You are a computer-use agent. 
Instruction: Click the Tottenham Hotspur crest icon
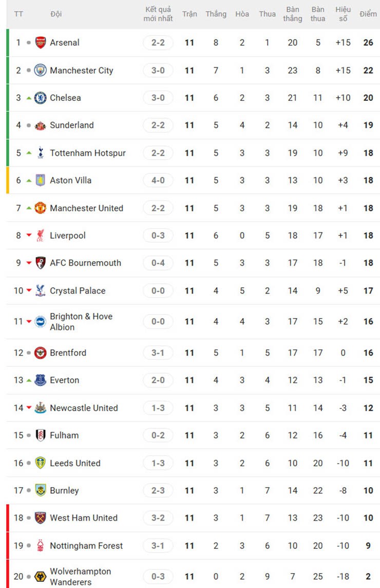(41, 153)
